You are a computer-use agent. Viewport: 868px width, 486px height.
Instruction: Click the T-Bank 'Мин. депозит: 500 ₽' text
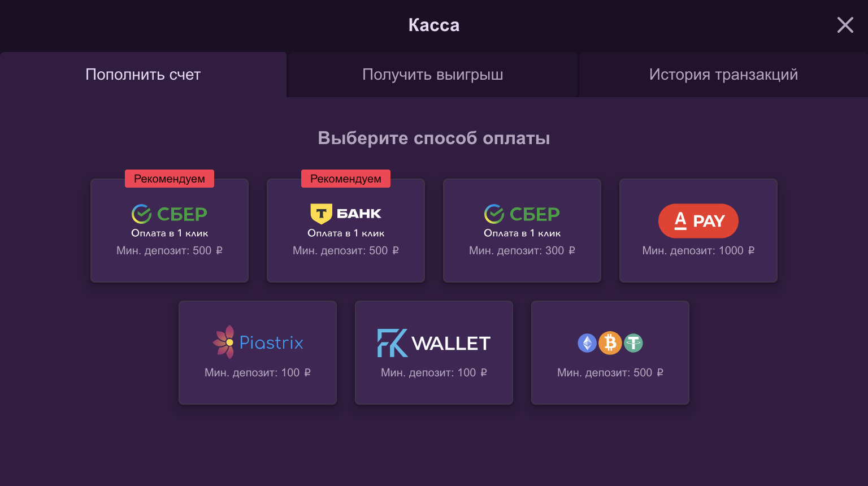(x=346, y=250)
